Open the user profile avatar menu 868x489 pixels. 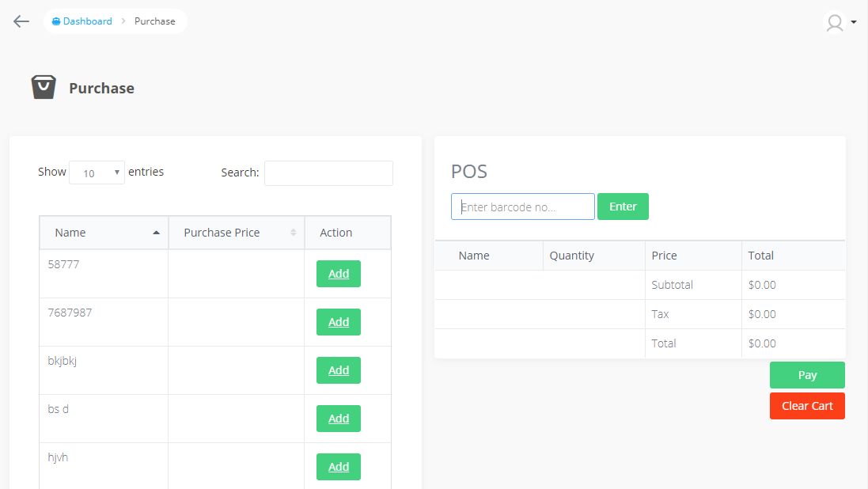(840, 23)
